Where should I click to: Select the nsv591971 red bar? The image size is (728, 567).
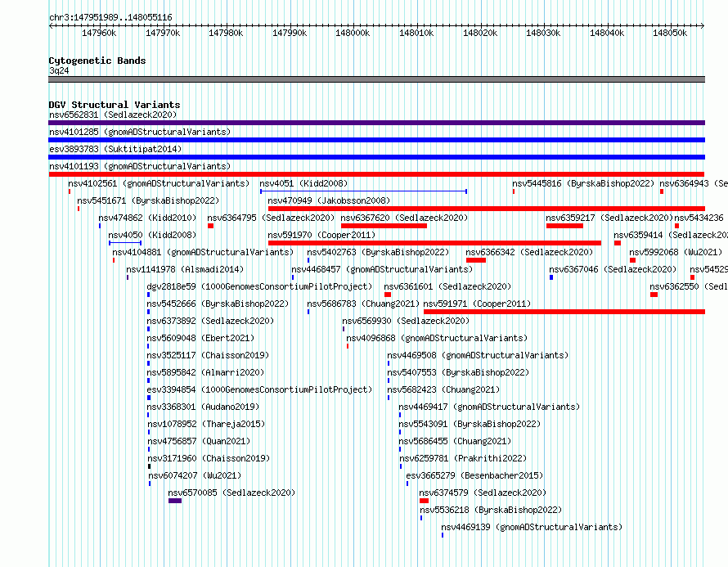[564, 312]
